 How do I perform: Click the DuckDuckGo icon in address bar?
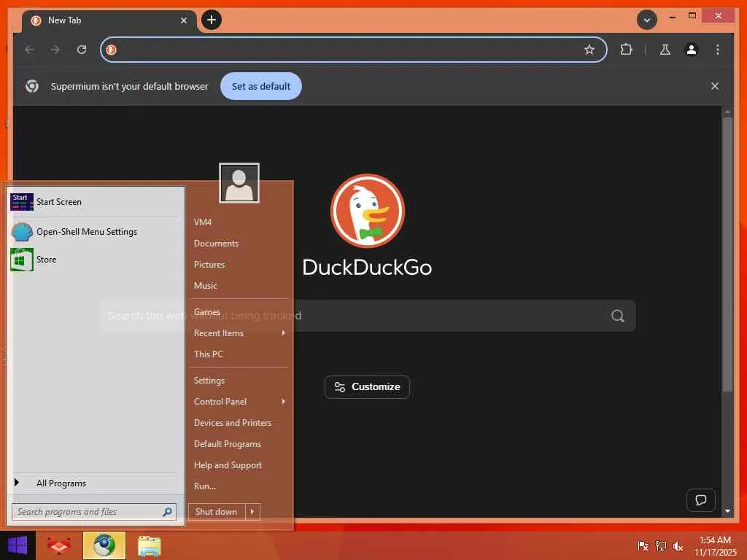click(x=112, y=50)
